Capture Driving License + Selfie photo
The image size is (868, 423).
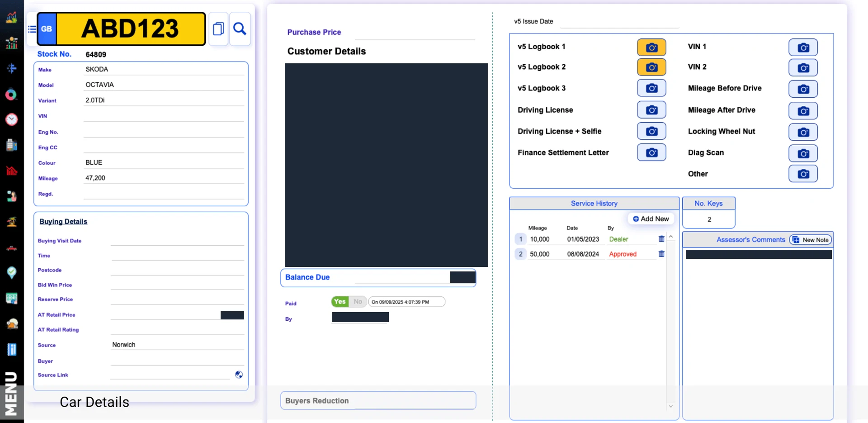coord(651,131)
